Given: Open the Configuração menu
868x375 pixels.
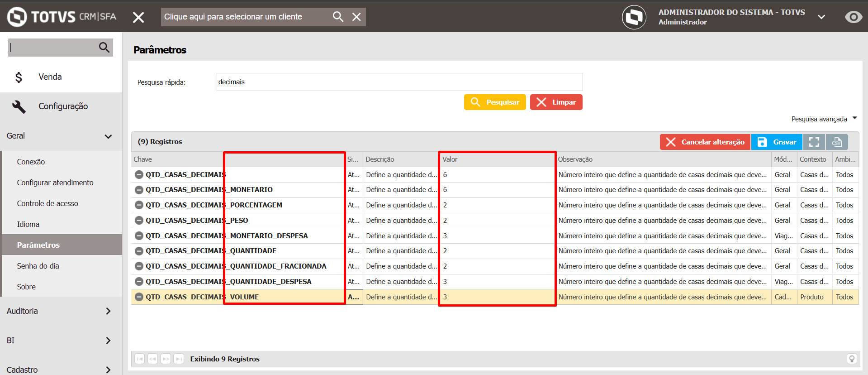Looking at the screenshot, I should [61, 106].
